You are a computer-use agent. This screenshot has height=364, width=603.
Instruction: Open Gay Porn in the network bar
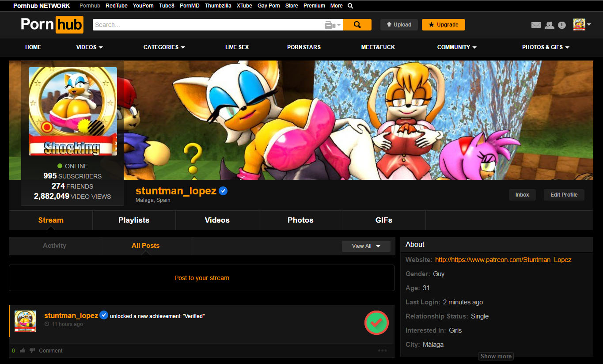coord(269,6)
